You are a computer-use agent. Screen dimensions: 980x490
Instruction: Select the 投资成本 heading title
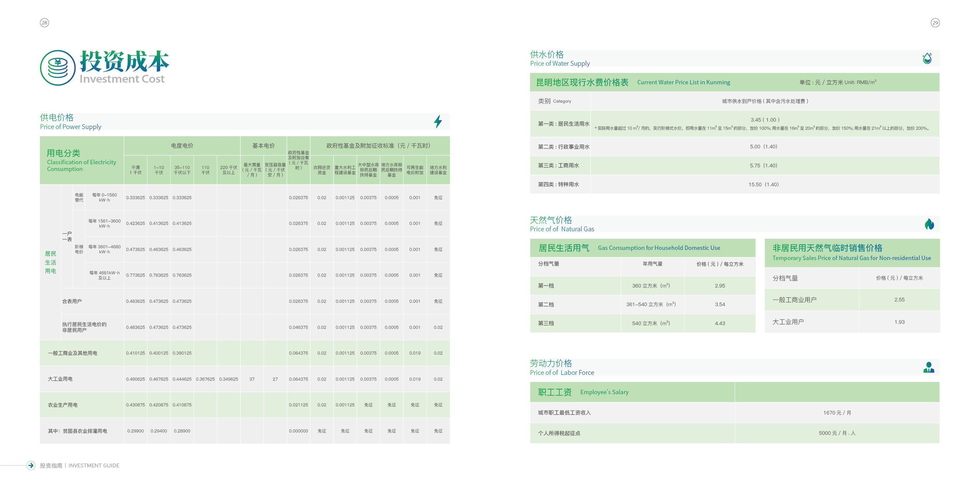pos(124,61)
